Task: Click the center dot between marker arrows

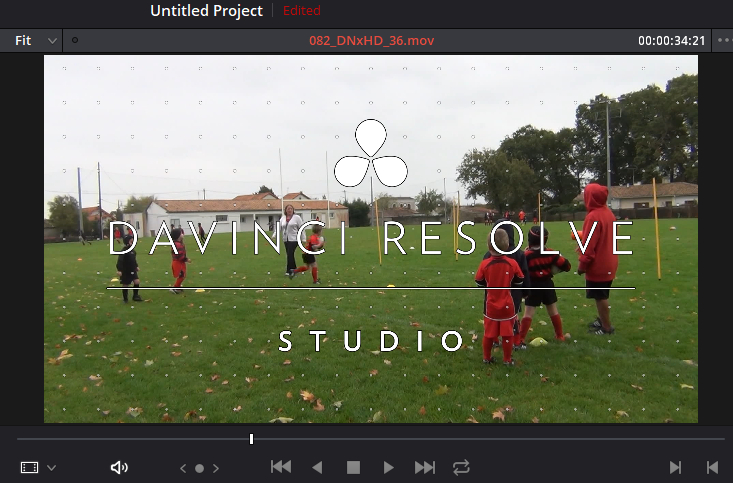Action: [200, 468]
